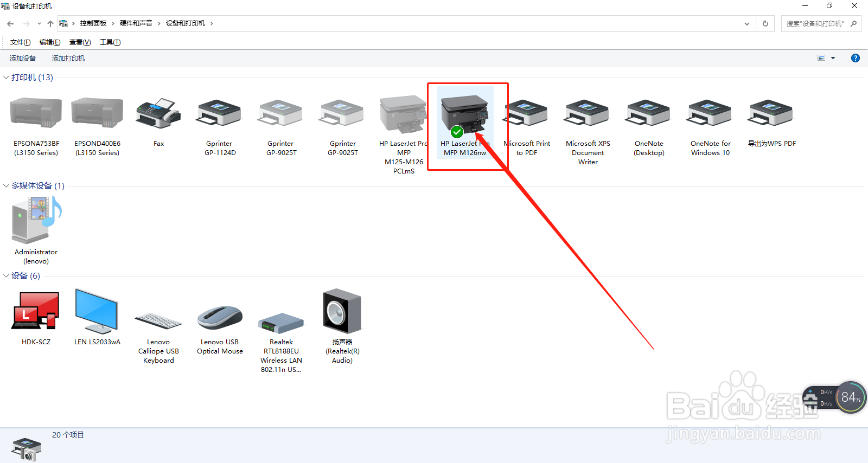
Task: Click the refresh button in address bar
Action: click(x=765, y=23)
